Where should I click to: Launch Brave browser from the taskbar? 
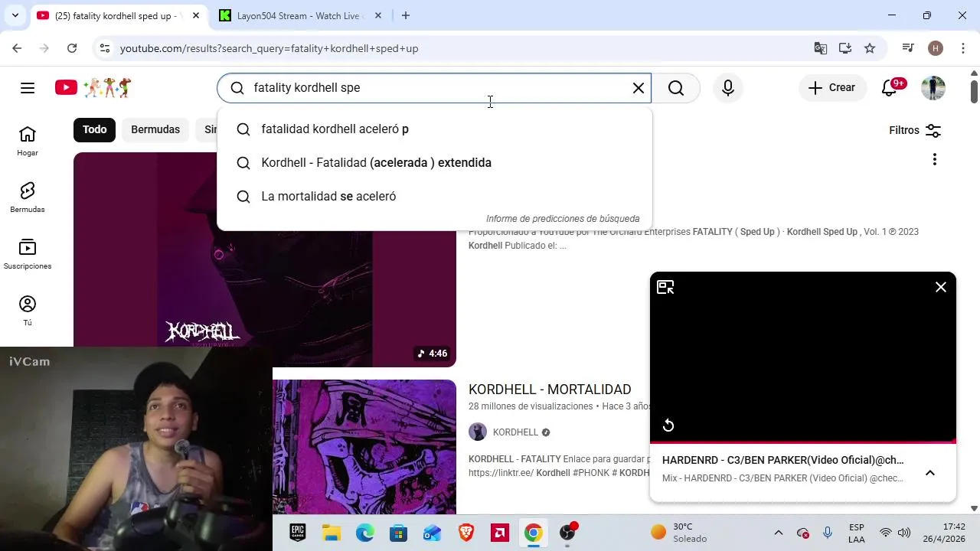click(x=466, y=533)
